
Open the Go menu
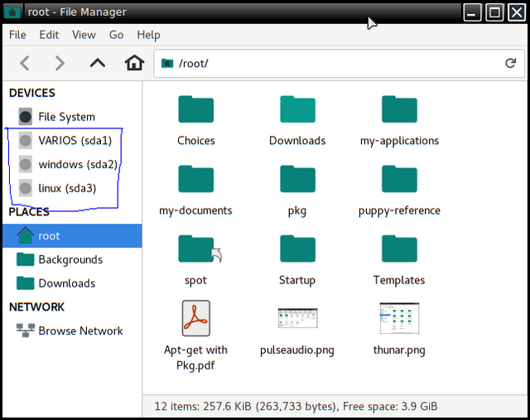[x=116, y=35]
